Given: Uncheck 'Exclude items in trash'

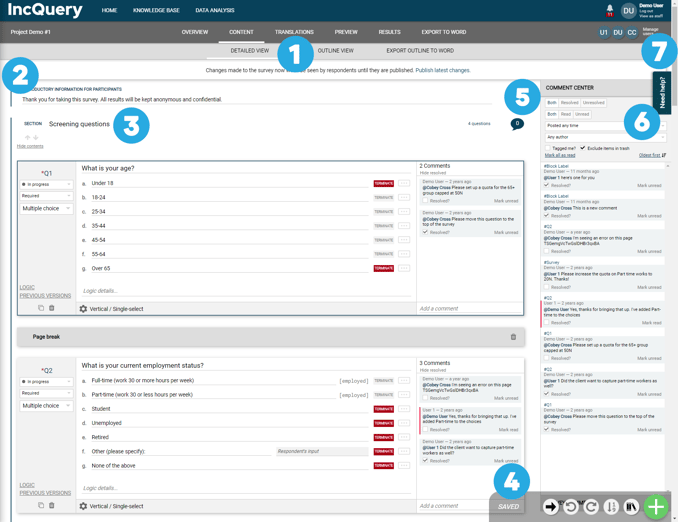Looking at the screenshot, I should [x=583, y=148].
